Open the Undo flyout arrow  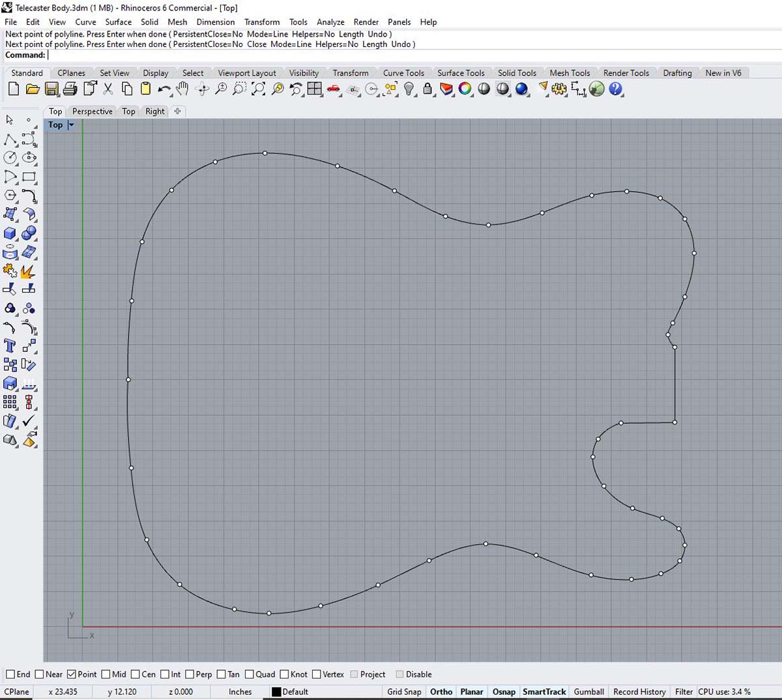click(171, 95)
